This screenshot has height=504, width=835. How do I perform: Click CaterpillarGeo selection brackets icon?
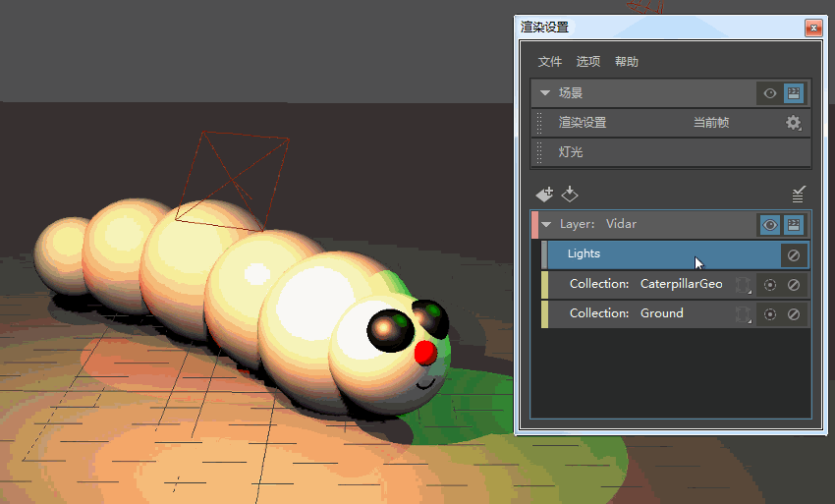point(744,285)
